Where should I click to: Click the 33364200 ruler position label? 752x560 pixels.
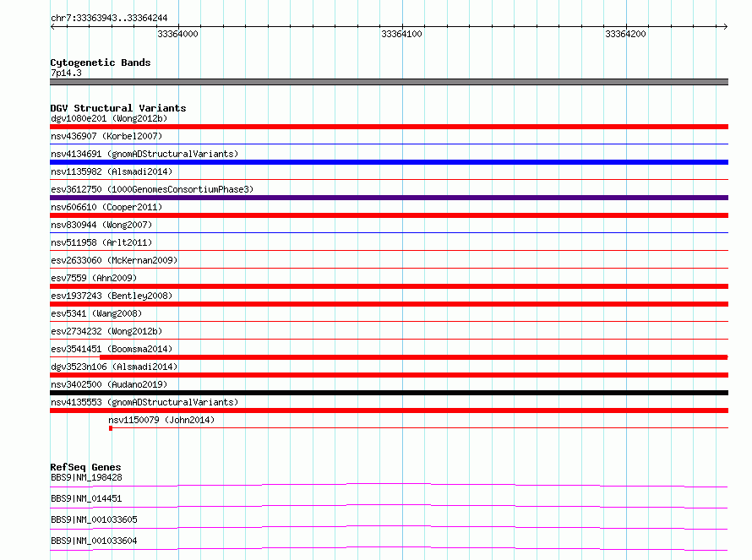tap(625, 34)
